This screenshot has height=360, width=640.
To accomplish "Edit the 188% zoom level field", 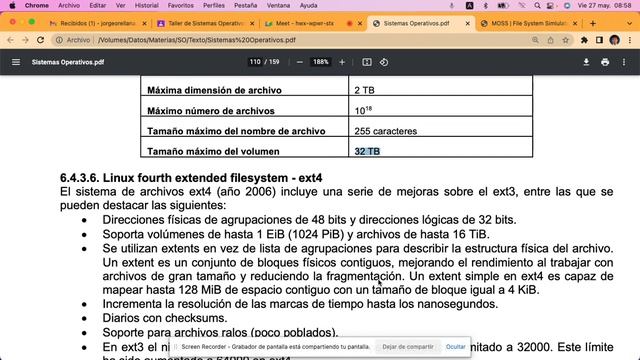I will click(x=321, y=62).
